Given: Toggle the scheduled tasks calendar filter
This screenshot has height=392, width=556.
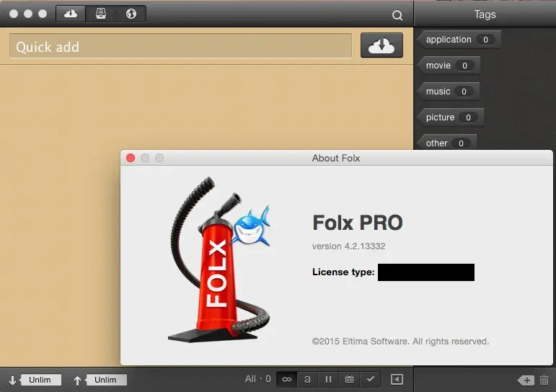Looking at the screenshot, I should pos(349,380).
